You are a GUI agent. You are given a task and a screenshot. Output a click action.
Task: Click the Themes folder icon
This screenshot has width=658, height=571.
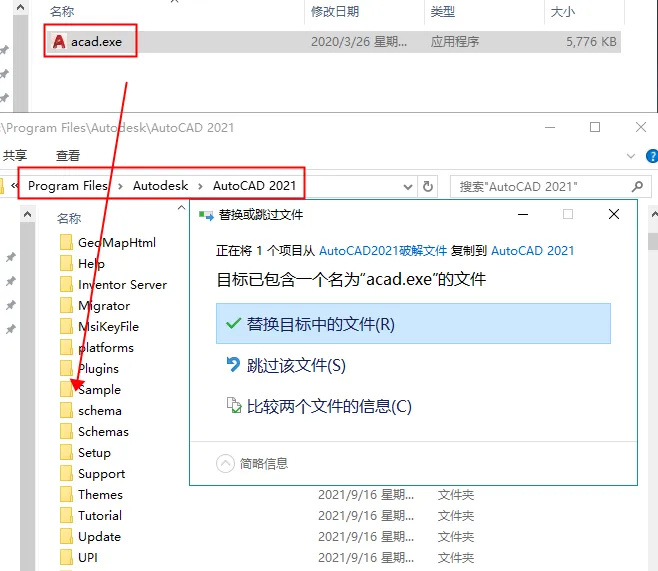coord(66,494)
